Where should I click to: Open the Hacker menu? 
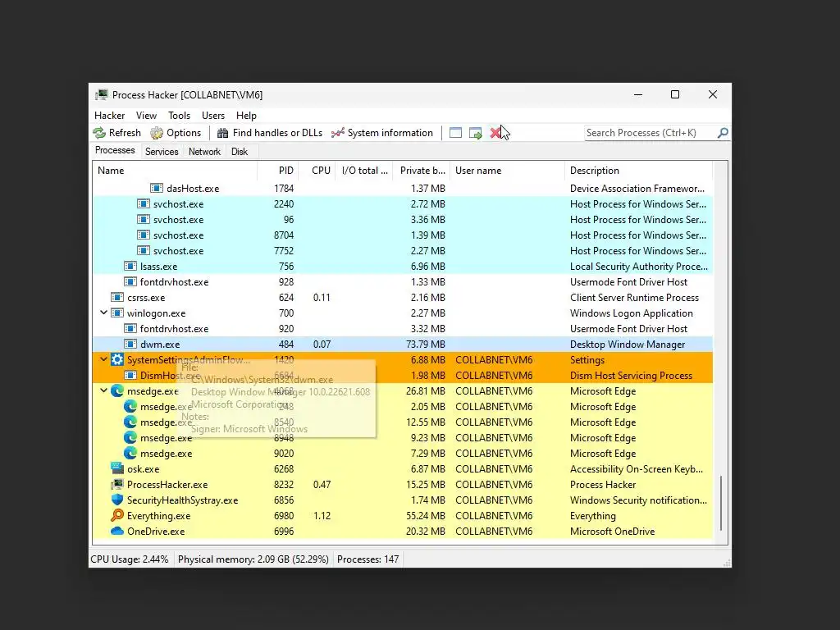pos(109,115)
